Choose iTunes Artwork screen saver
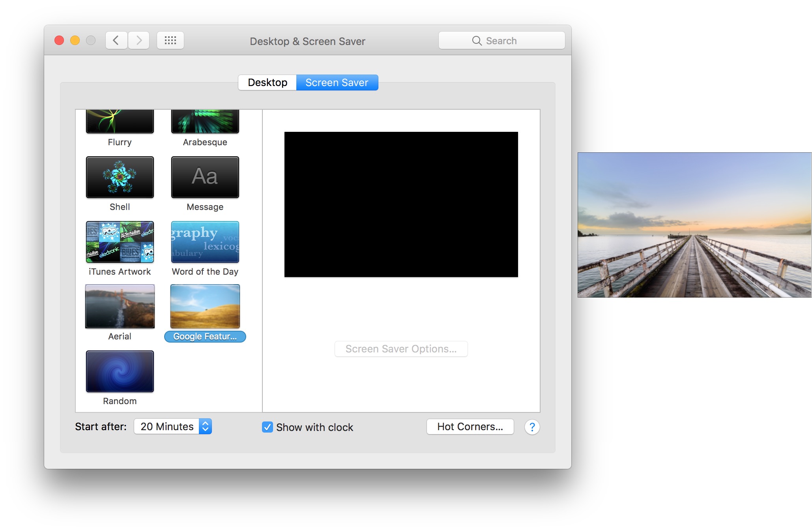Screen dimensions: 812x532 click(120, 242)
